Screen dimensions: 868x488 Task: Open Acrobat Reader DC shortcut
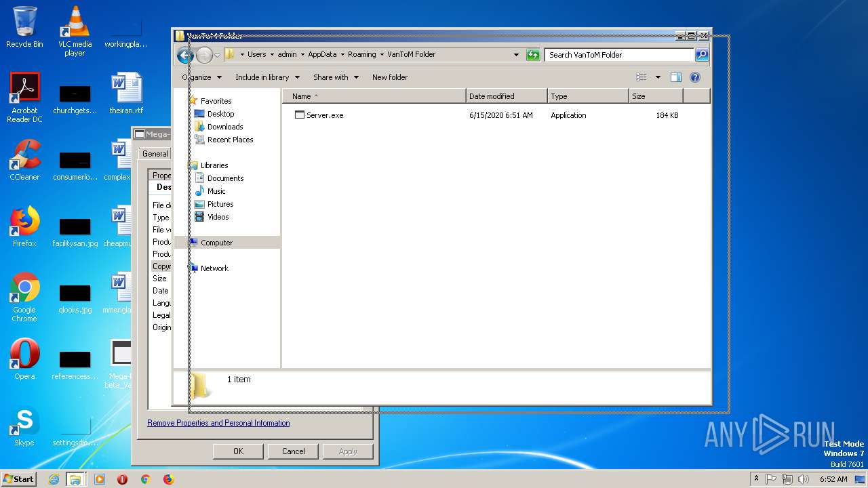tap(24, 98)
